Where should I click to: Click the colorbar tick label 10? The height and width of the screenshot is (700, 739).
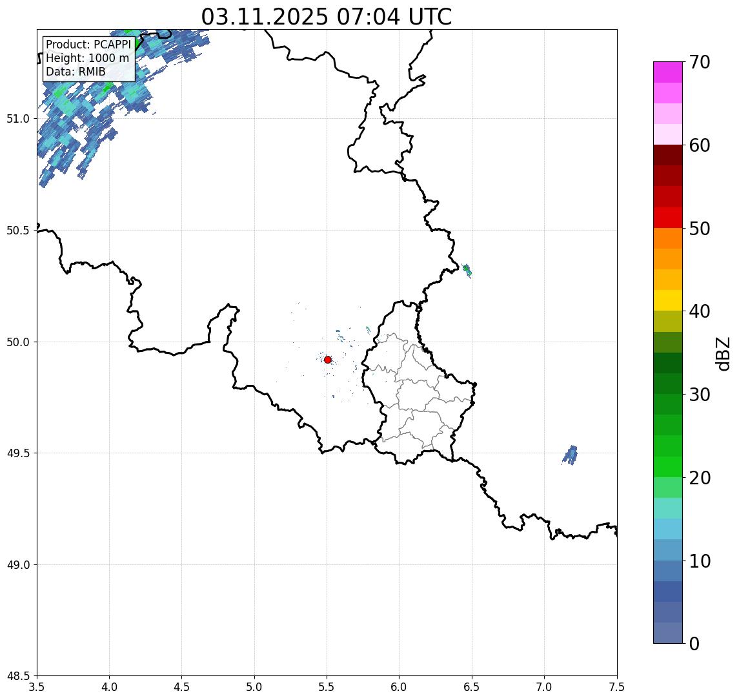click(x=699, y=561)
